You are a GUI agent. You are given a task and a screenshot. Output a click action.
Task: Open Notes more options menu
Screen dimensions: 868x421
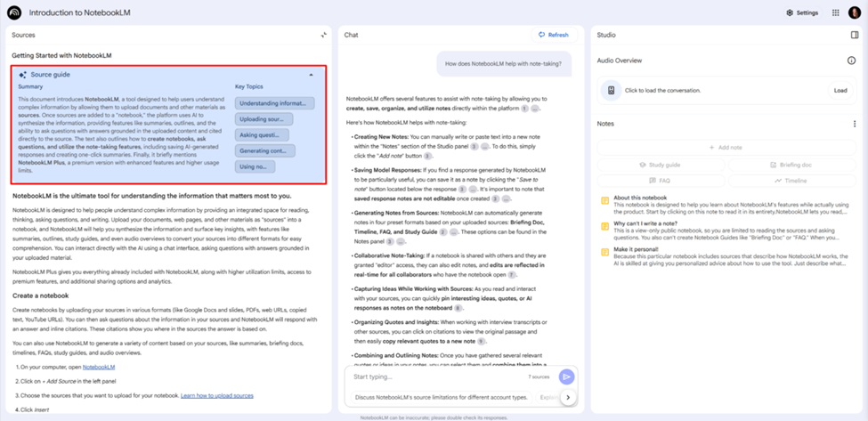pos(855,124)
